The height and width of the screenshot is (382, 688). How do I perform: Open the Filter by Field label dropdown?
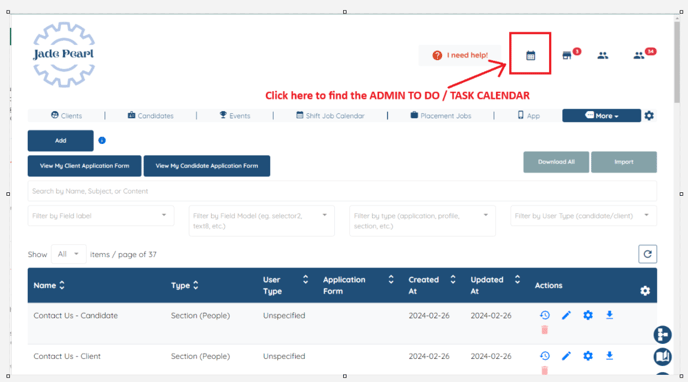pos(101,216)
